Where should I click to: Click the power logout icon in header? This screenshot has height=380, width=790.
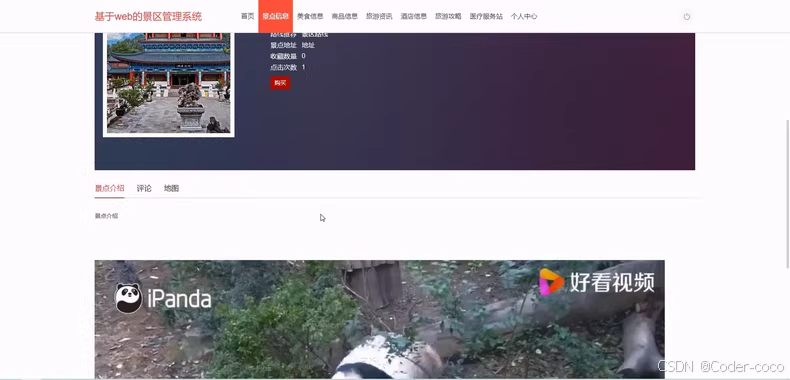(x=686, y=17)
